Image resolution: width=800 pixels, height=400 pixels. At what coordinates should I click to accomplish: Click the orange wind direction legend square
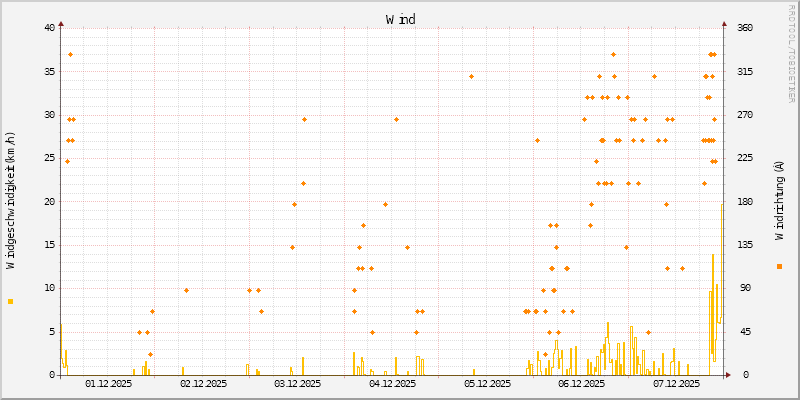pos(779,266)
